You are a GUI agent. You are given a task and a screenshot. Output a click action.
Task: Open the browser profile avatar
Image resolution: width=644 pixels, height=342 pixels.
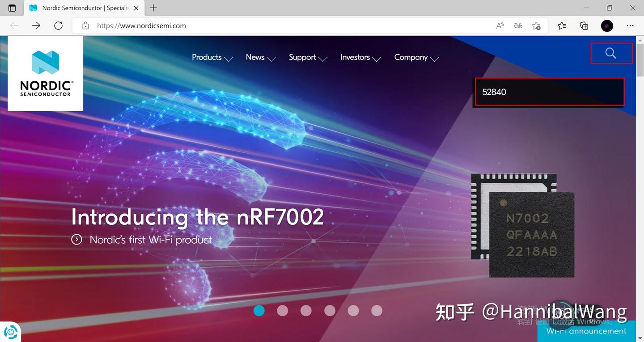[x=607, y=25]
